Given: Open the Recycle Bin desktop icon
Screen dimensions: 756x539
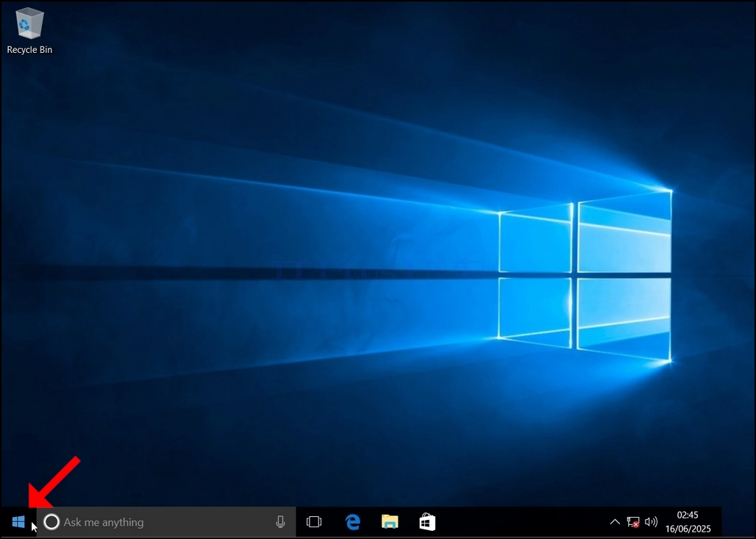Looking at the screenshot, I should pyautogui.click(x=29, y=30).
